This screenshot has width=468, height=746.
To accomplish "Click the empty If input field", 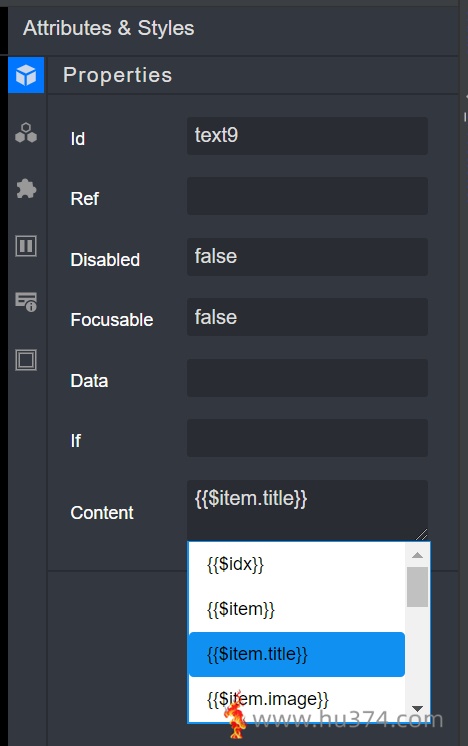I will tap(307, 438).
